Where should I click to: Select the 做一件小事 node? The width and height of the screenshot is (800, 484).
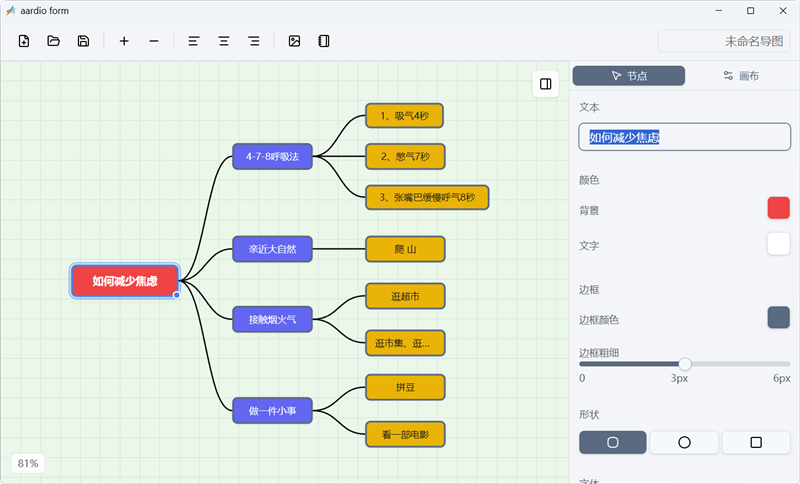click(x=272, y=411)
